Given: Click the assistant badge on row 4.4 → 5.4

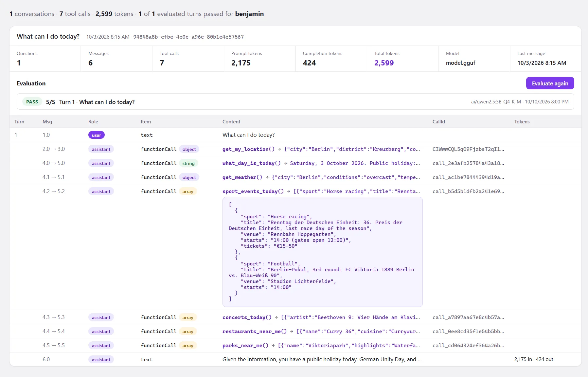Looking at the screenshot, I should (101, 331).
